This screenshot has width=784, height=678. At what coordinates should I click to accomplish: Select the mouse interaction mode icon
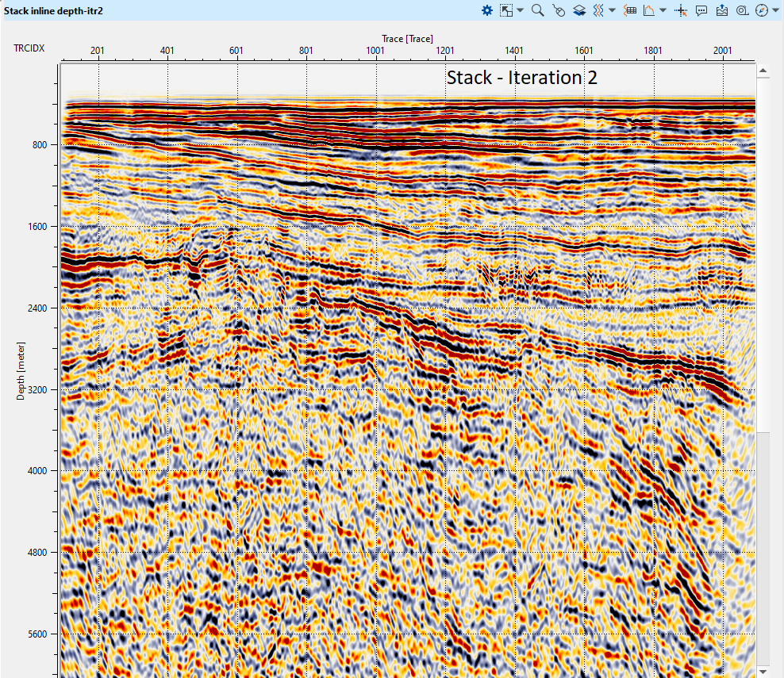[x=559, y=10]
